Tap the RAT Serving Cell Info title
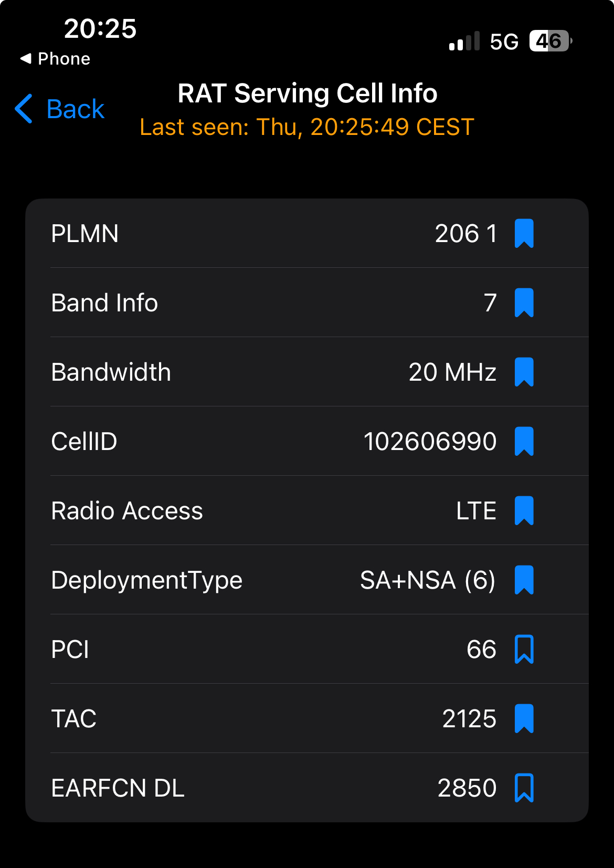This screenshot has height=868, width=614. 307,93
